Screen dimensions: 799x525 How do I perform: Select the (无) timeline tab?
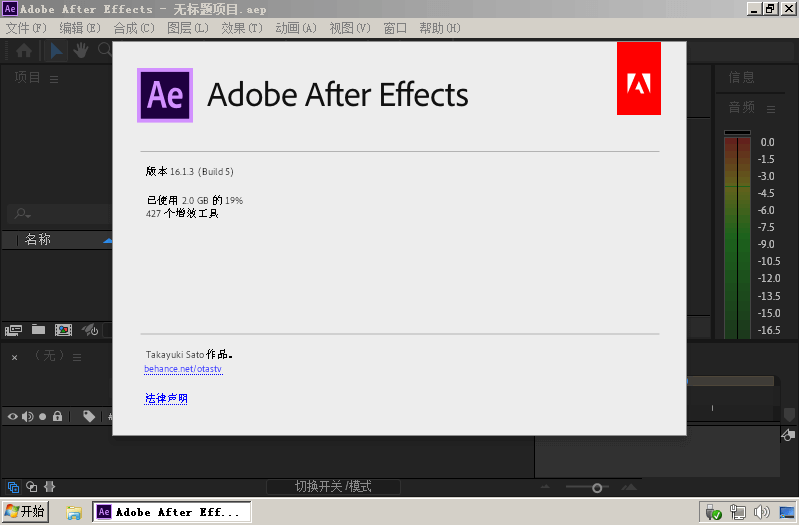point(49,355)
